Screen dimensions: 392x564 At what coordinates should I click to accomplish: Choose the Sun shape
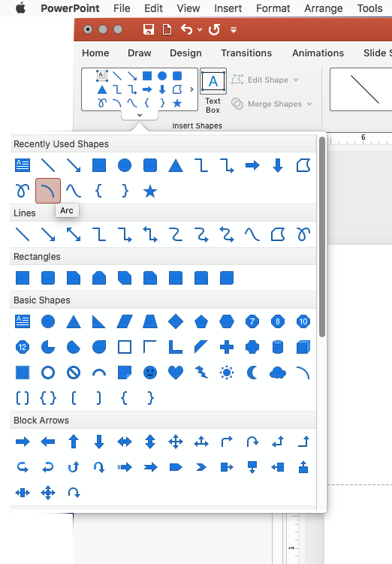[x=227, y=372]
